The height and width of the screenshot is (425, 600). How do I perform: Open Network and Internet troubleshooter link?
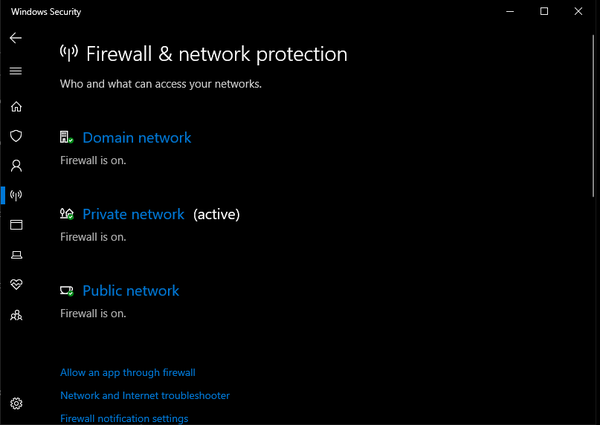[145, 396]
